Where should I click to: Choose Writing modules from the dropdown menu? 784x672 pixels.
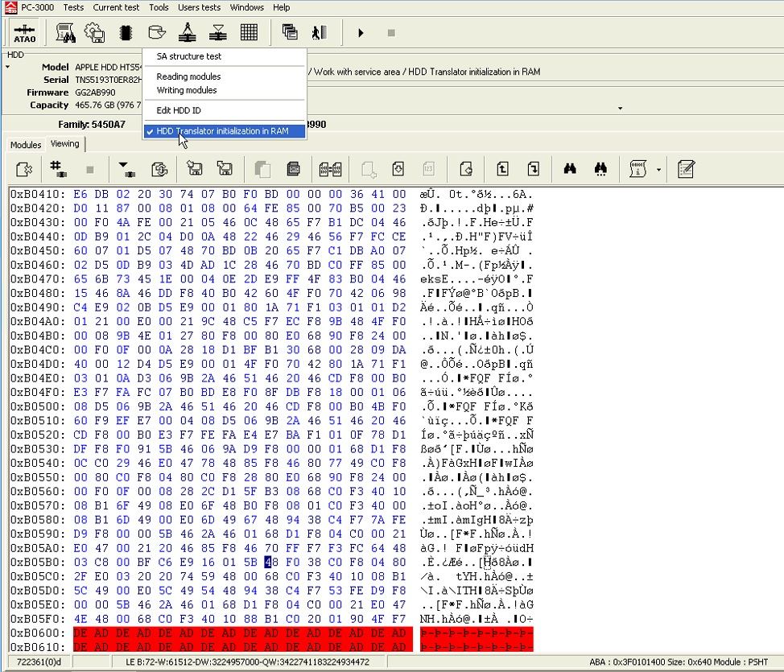pyautogui.click(x=187, y=90)
